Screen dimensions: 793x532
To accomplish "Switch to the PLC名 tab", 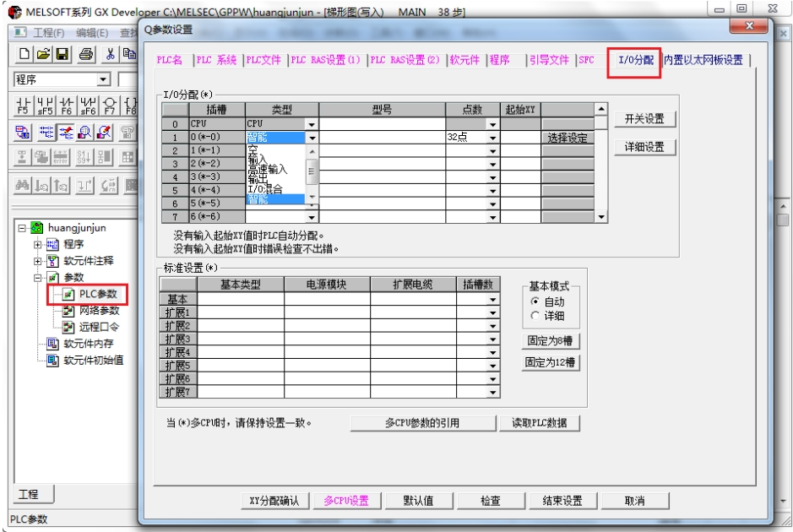I will [x=170, y=60].
